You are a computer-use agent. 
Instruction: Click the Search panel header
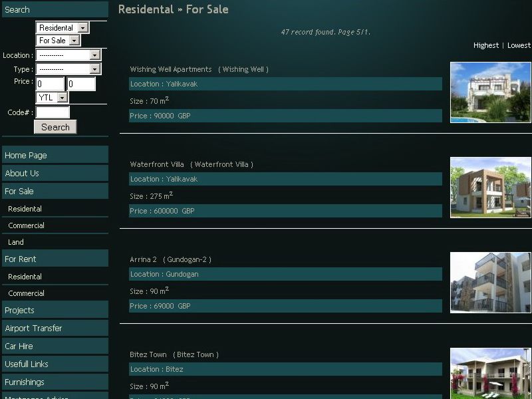[x=55, y=9]
